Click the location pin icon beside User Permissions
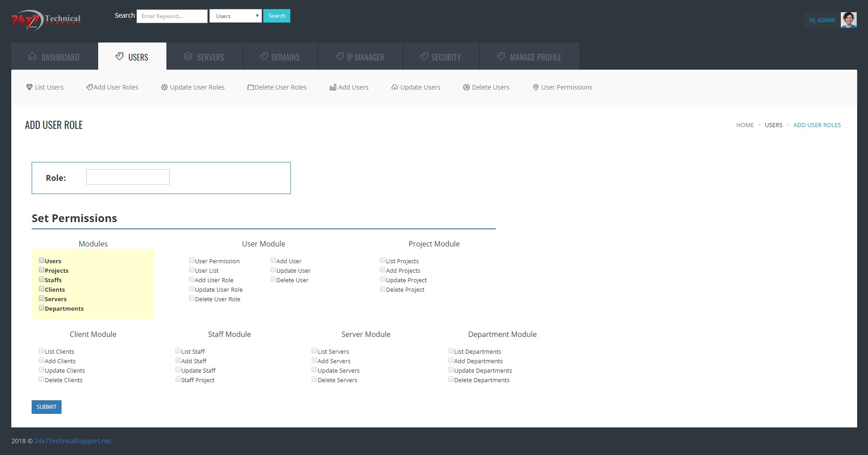Screen dimensions: 868x455 click(x=536, y=87)
